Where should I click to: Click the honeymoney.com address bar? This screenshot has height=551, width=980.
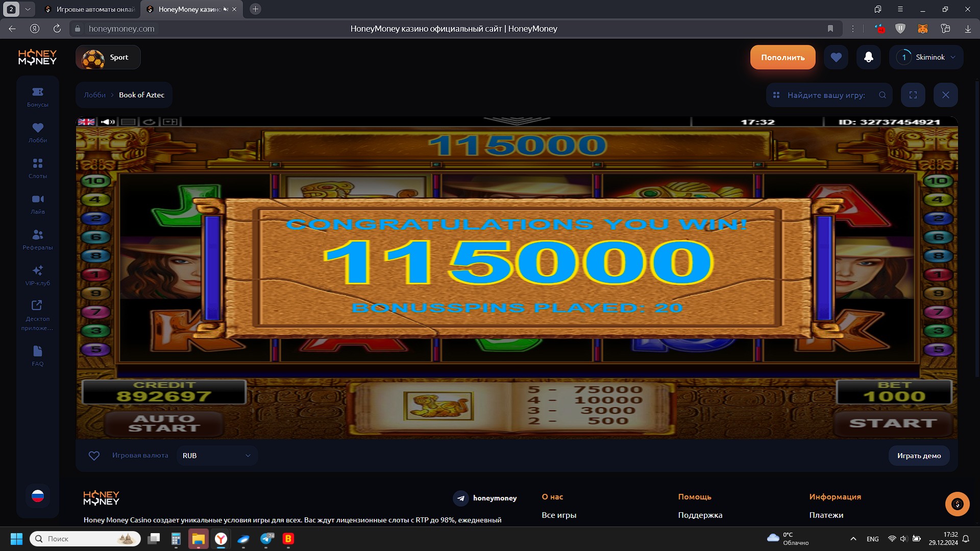(121, 29)
